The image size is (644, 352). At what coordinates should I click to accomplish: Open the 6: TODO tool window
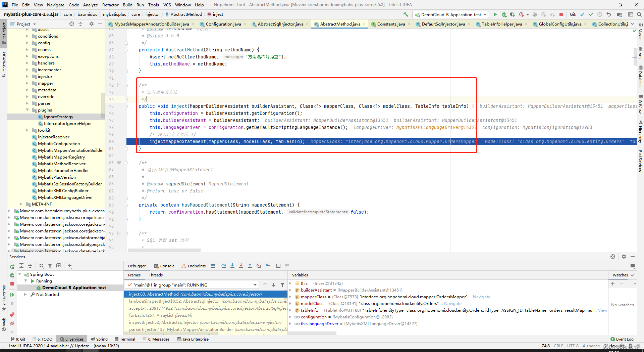pyautogui.click(x=42, y=339)
